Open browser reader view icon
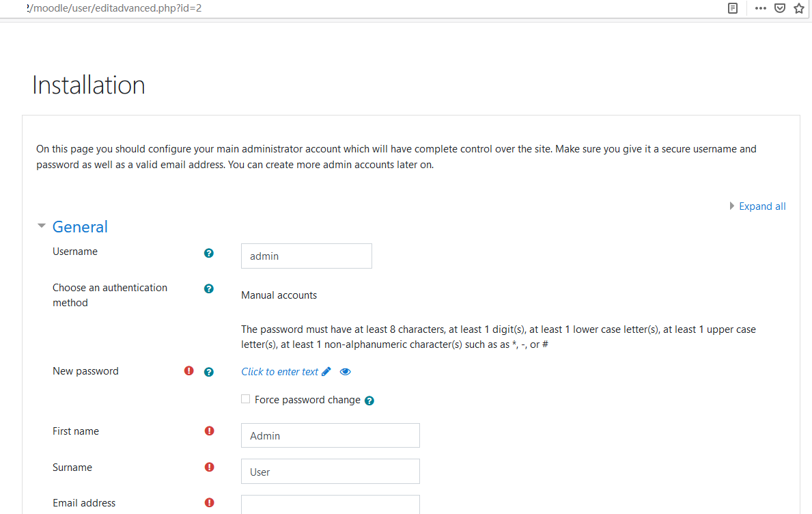 point(733,8)
